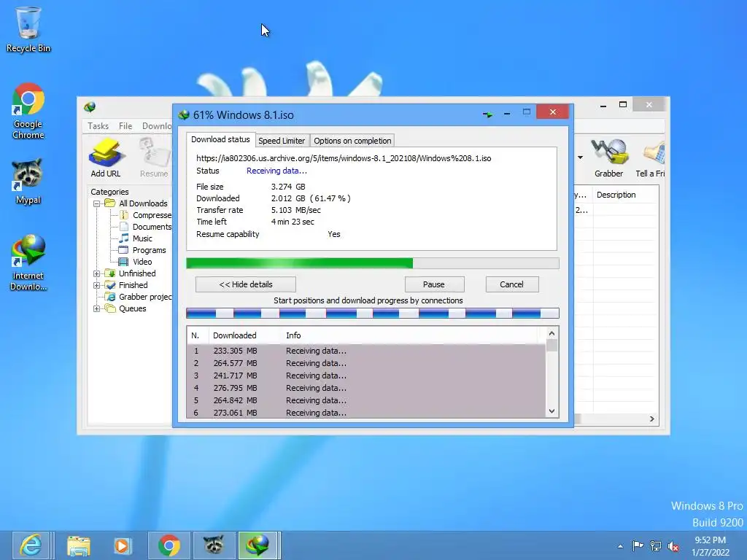Open File Explorer from the taskbar
Image resolution: width=747 pixels, height=560 pixels.
79,545
